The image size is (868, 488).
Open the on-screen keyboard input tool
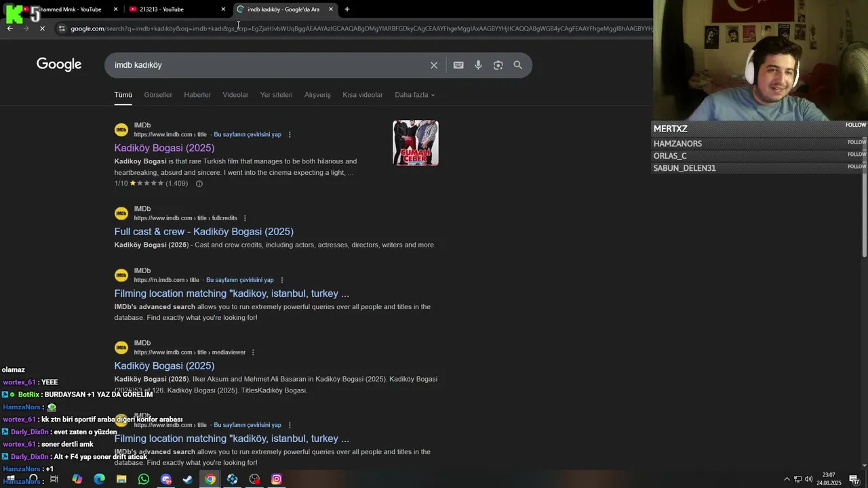point(458,65)
